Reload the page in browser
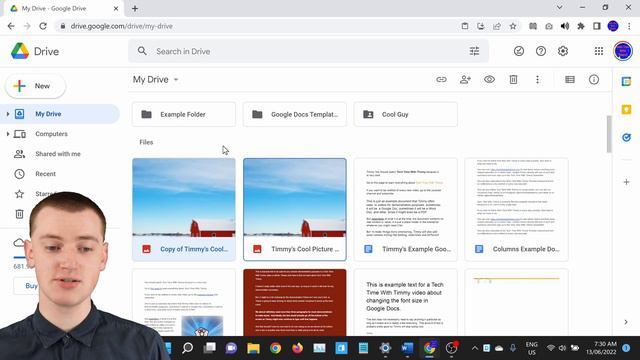 click(x=43, y=26)
